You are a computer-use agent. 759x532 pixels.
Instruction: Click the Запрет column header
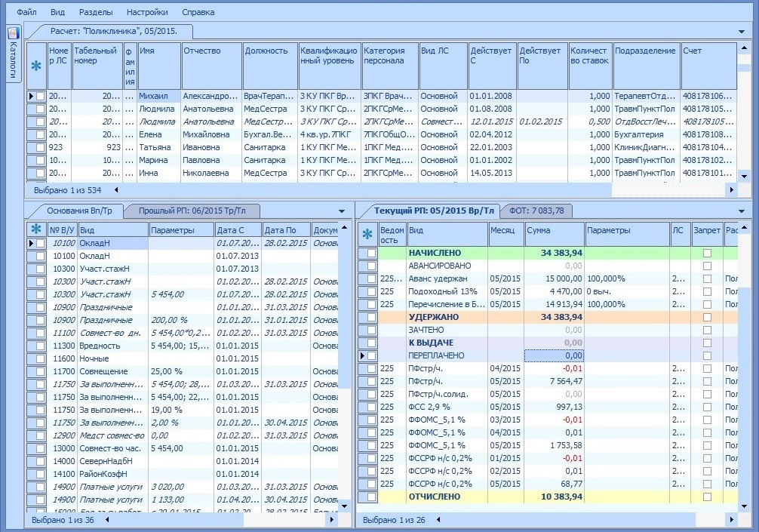[x=707, y=235]
